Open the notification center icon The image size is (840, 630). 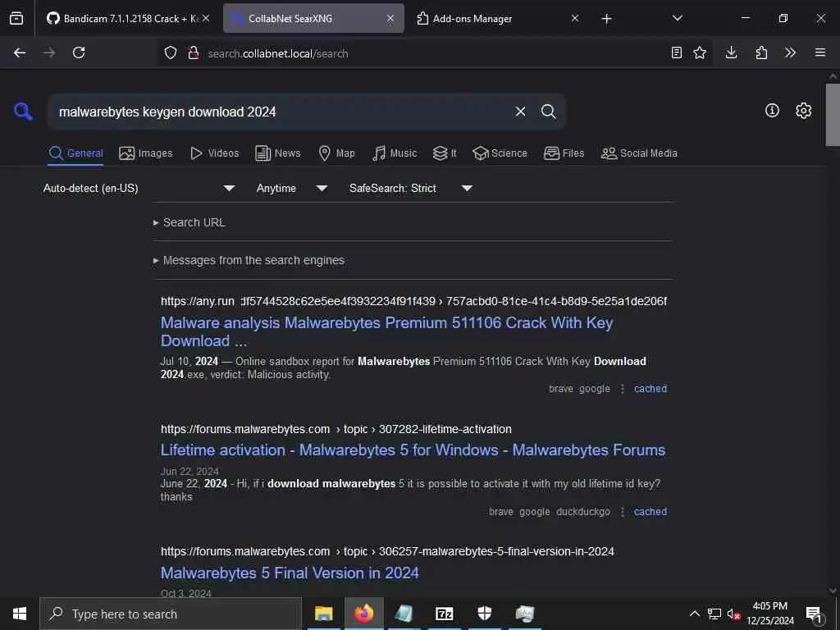point(814,614)
